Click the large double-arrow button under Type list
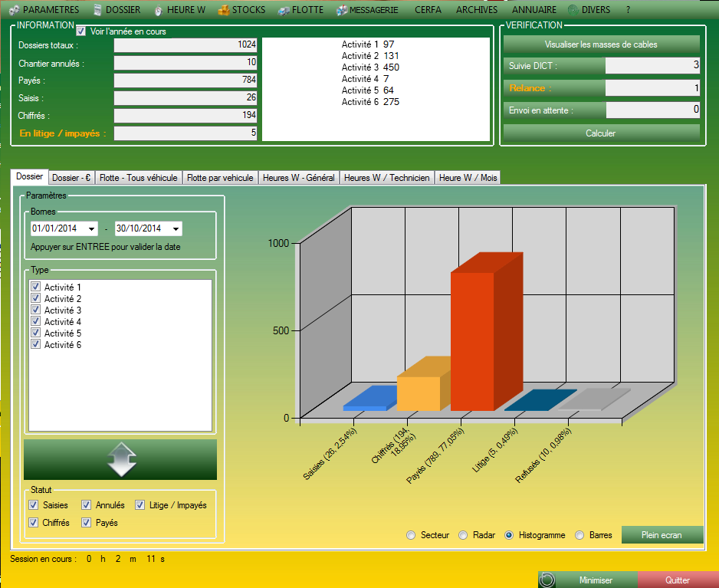The image size is (719, 588). [x=120, y=459]
